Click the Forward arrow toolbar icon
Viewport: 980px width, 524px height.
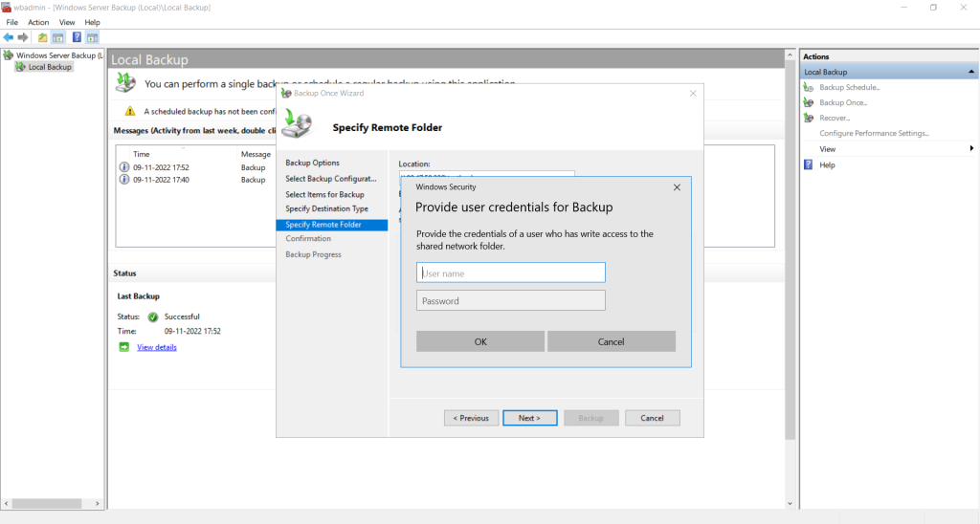[23, 37]
